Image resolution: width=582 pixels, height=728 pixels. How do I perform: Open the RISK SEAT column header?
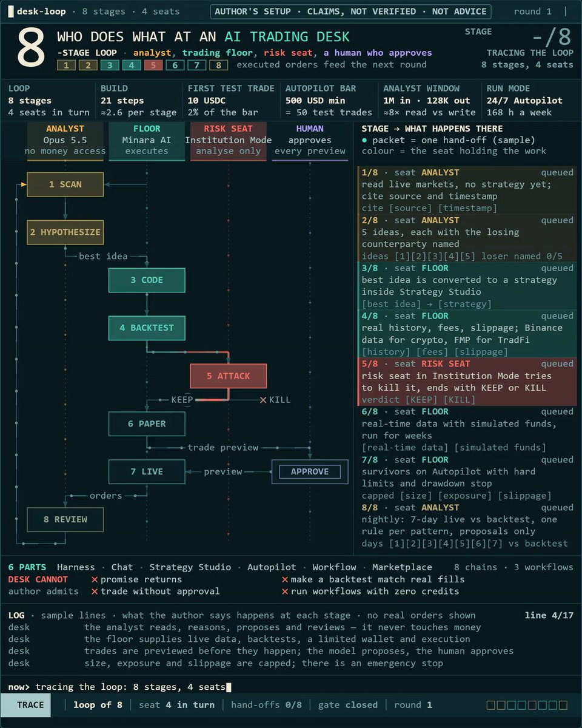[x=228, y=140]
